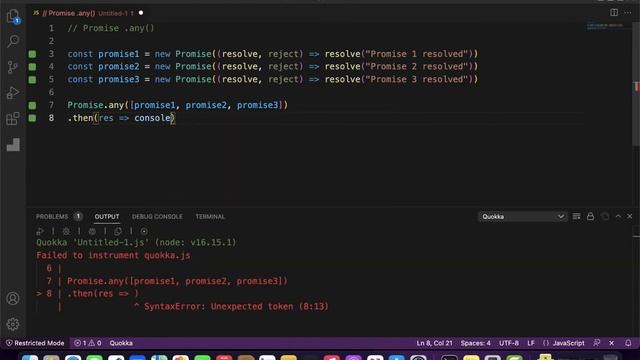Screen dimensions: 640x360
Task: Switch to the Terminal tab
Action: pyautogui.click(x=210, y=216)
